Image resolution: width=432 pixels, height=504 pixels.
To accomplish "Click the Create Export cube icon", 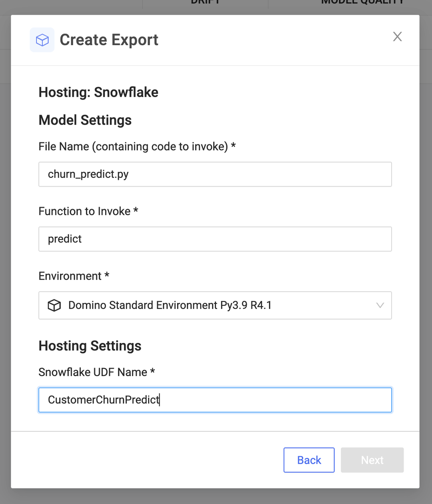I will point(42,40).
